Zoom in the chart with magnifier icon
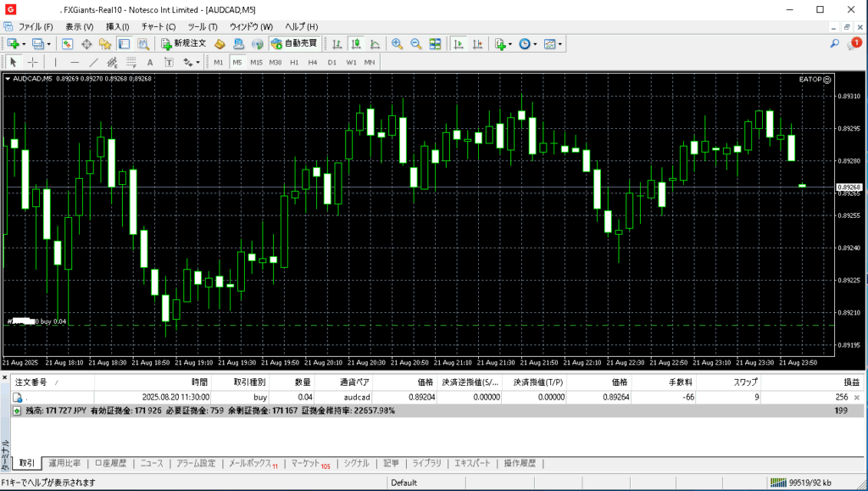868x491 pixels. tap(397, 43)
